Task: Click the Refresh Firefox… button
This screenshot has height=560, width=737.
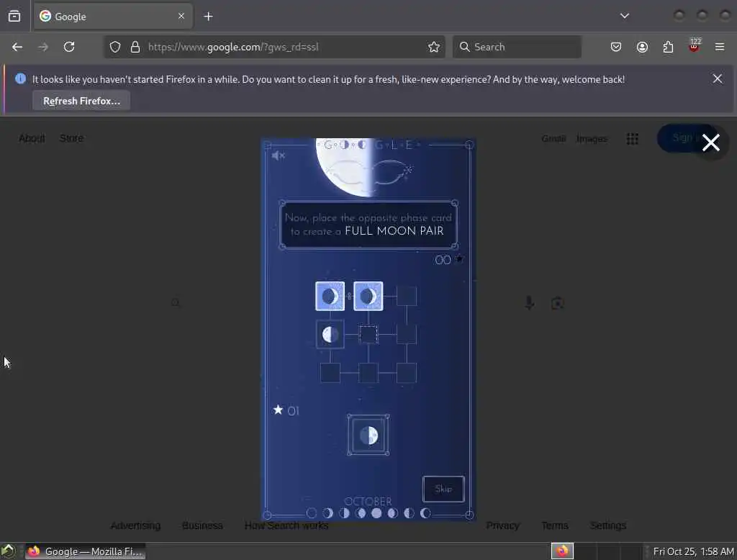Action: [x=81, y=101]
